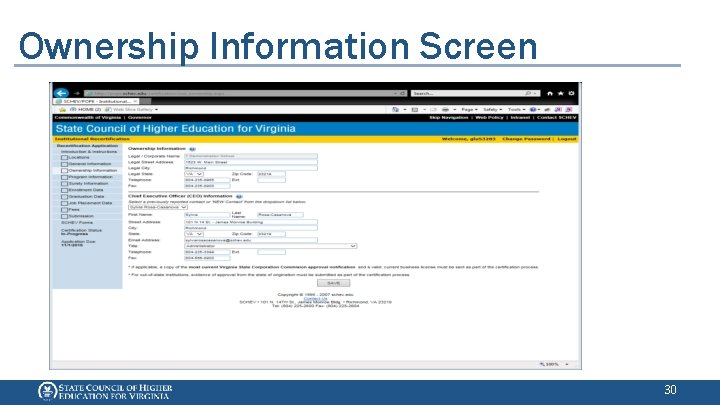The image size is (720, 405).
Task: Open the Safety menu dropdown
Action: tap(492, 110)
